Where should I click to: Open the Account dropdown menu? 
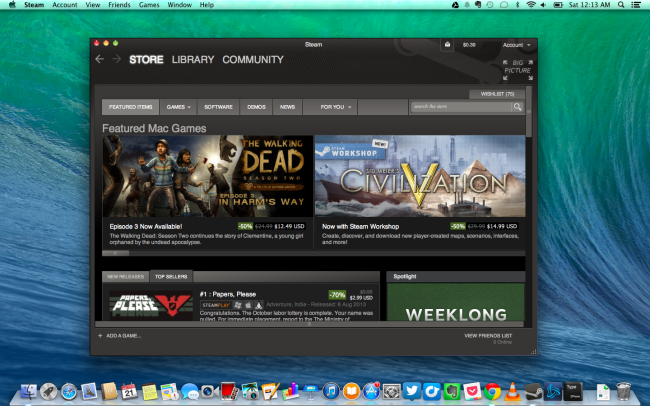pyautogui.click(x=516, y=45)
